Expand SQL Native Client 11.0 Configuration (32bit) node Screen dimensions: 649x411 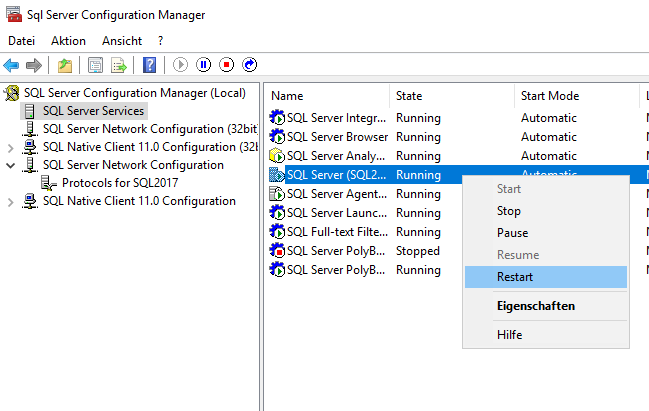tap(11, 147)
